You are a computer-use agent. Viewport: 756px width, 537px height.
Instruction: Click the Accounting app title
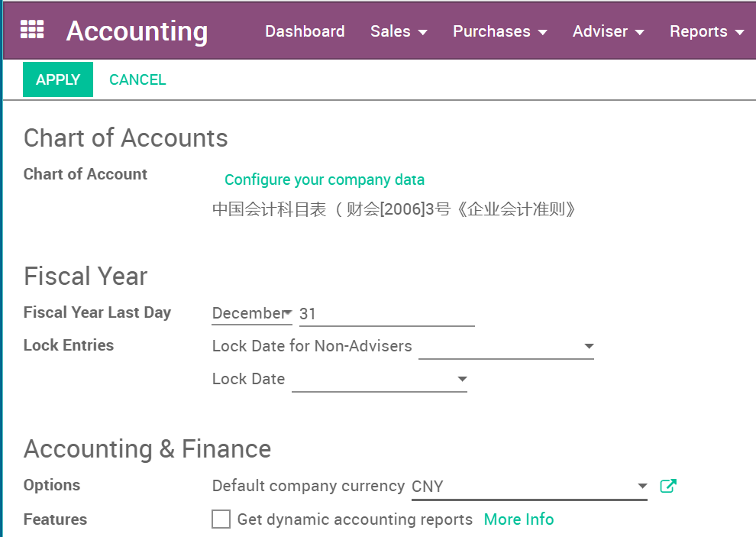point(137,31)
